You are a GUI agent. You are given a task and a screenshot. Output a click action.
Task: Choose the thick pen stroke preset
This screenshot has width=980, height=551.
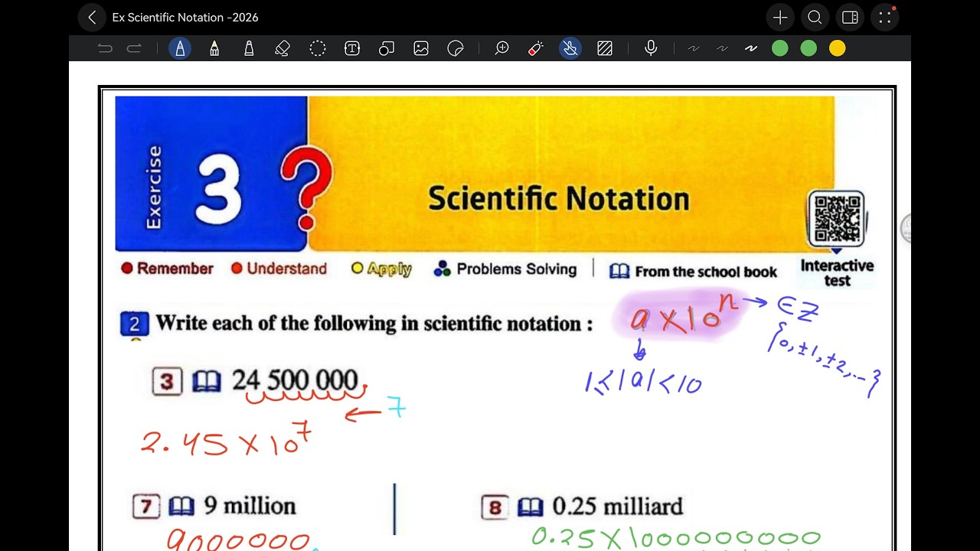(x=751, y=48)
